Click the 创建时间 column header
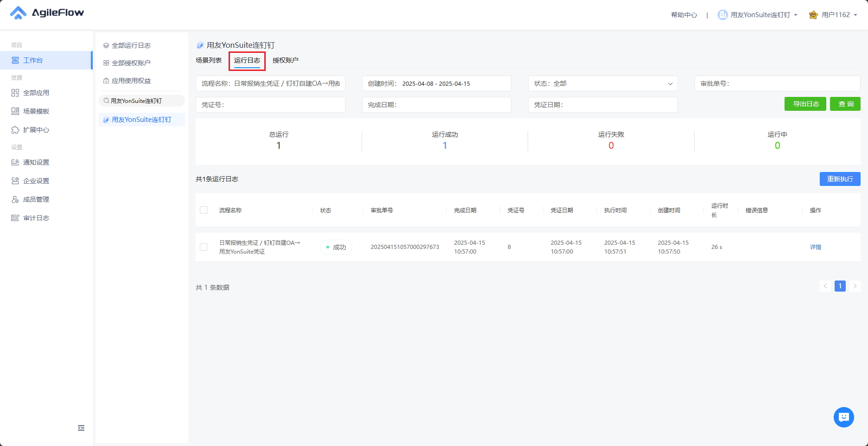The image size is (868, 446). tap(669, 210)
